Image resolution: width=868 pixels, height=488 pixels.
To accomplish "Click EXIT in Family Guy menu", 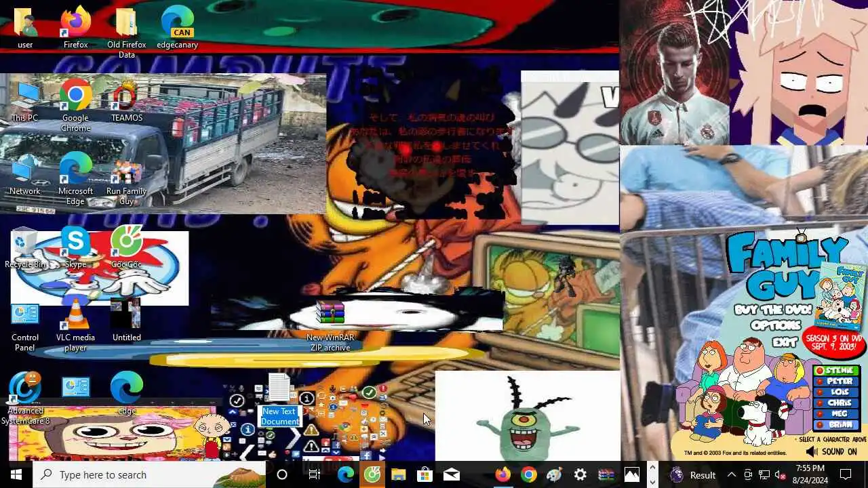I will (x=784, y=342).
